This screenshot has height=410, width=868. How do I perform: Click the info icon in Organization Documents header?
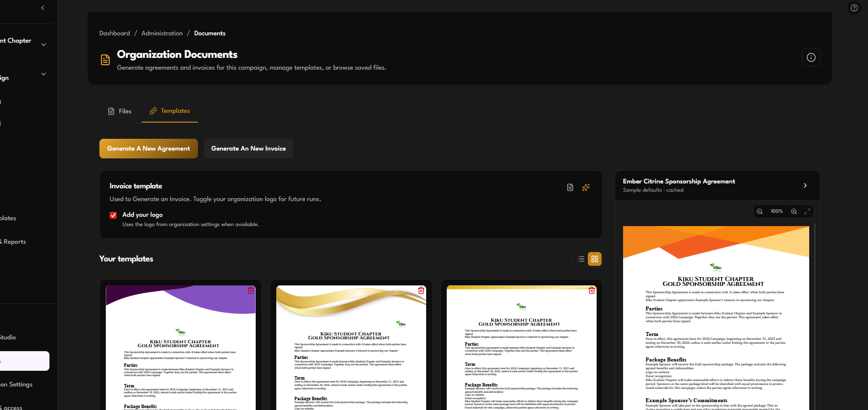click(811, 57)
